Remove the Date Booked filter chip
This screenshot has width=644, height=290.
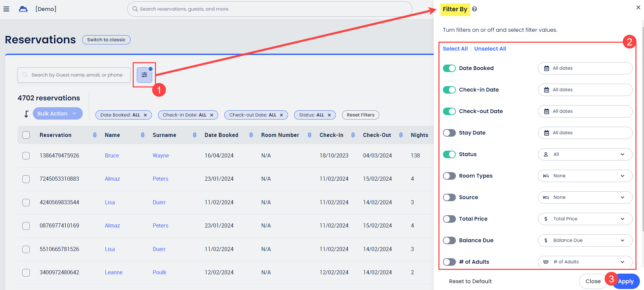click(145, 115)
